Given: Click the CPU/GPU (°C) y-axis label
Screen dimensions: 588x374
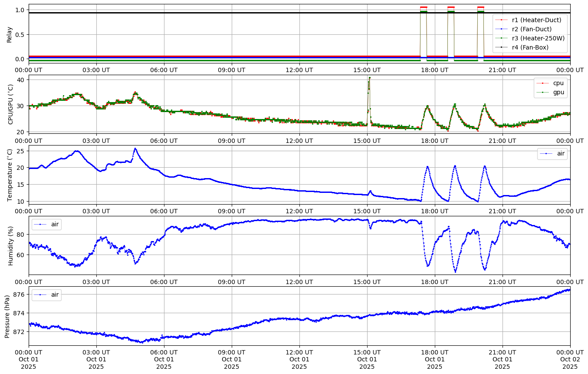Looking at the screenshot, I should (10, 104).
